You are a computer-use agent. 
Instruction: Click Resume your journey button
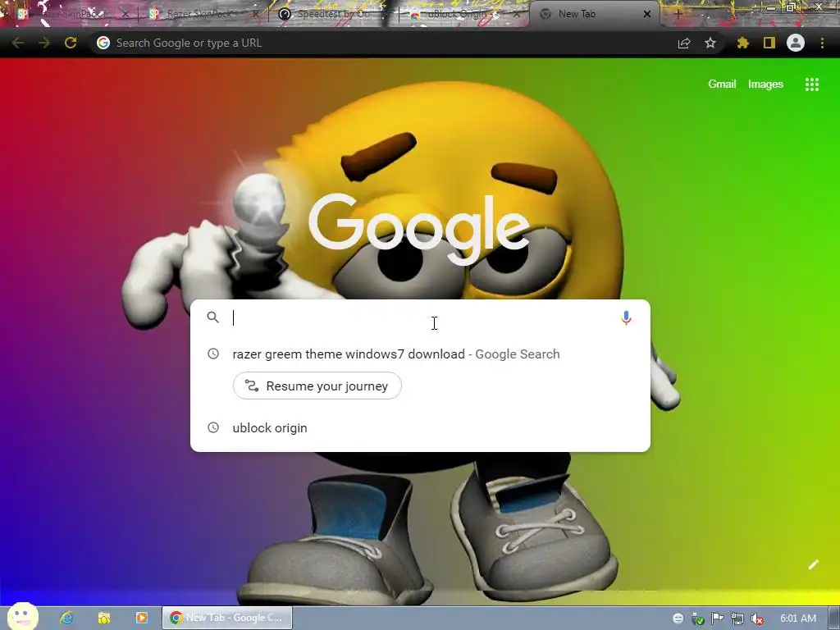(x=317, y=386)
